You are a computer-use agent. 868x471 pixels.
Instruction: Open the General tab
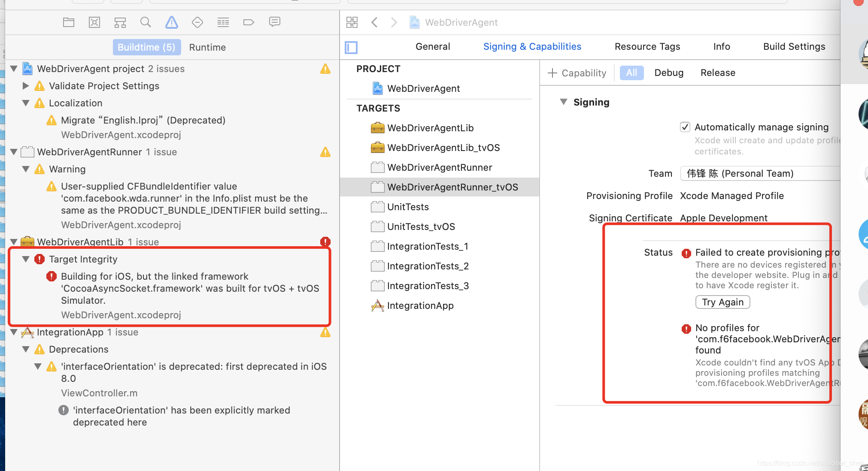tap(433, 46)
